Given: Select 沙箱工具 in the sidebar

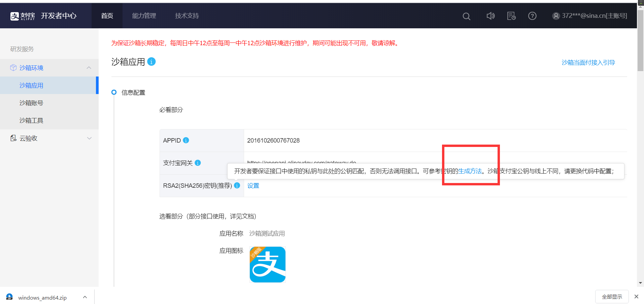Looking at the screenshot, I should [x=49, y=120].
